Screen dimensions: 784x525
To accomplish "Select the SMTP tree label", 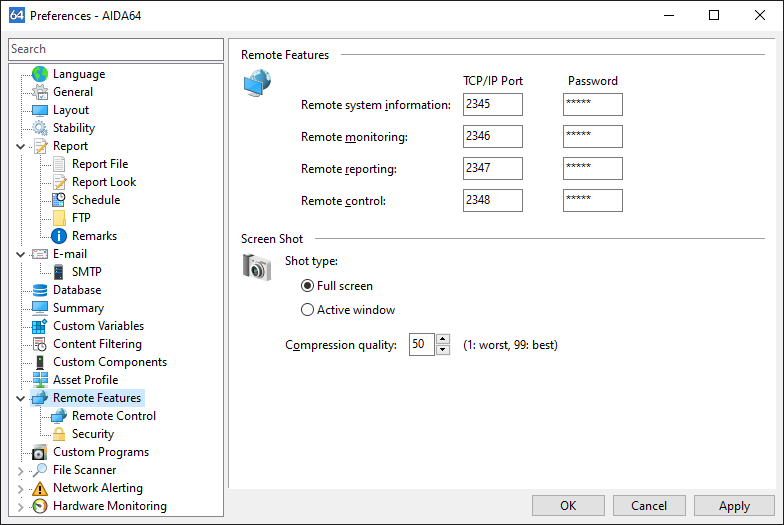I will pyautogui.click(x=86, y=272).
